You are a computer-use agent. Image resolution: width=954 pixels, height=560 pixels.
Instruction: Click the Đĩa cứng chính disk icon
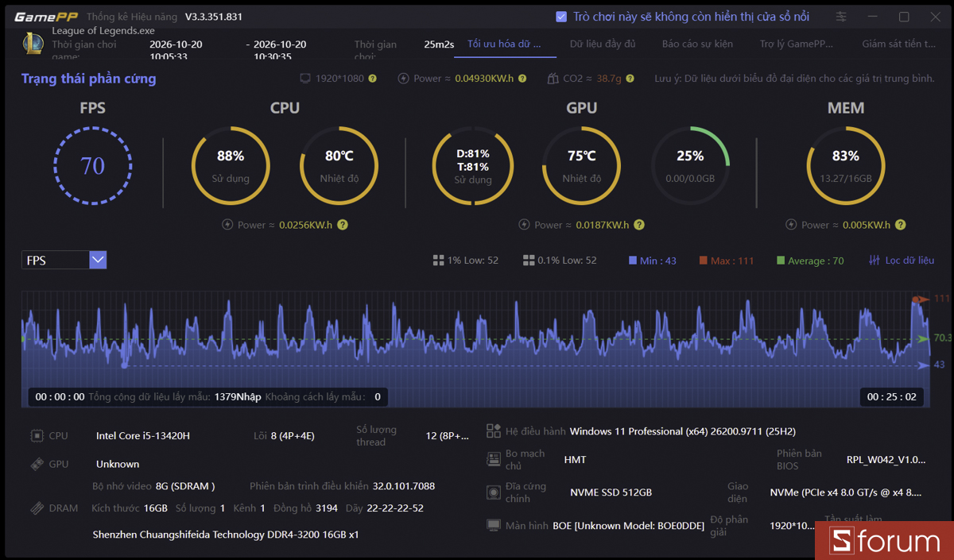pyautogui.click(x=494, y=492)
